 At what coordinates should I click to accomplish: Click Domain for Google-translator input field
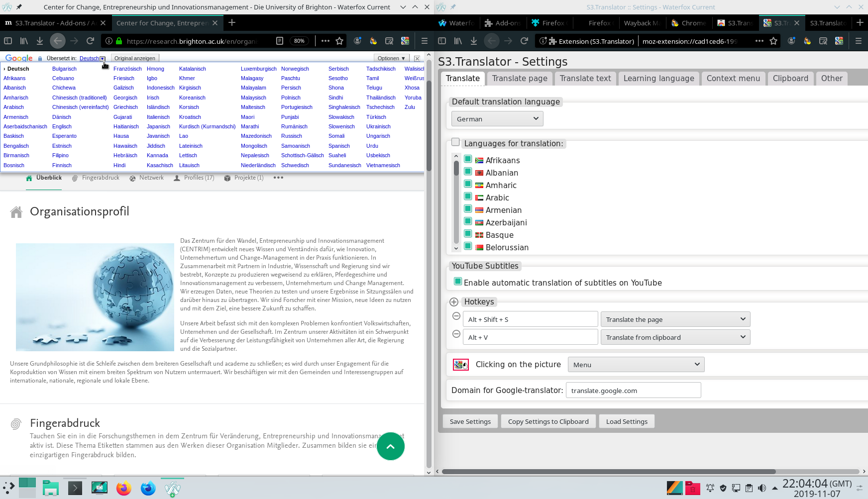pyautogui.click(x=633, y=391)
